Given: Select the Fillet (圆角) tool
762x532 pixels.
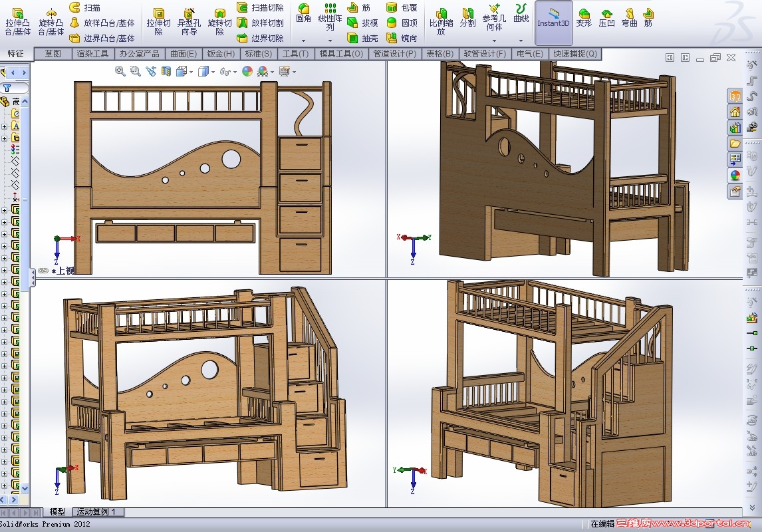Looking at the screenshot, I should [303, 13].
